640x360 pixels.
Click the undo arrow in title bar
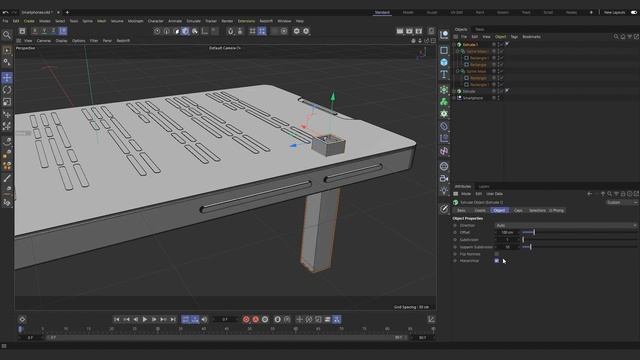[6, 12]
